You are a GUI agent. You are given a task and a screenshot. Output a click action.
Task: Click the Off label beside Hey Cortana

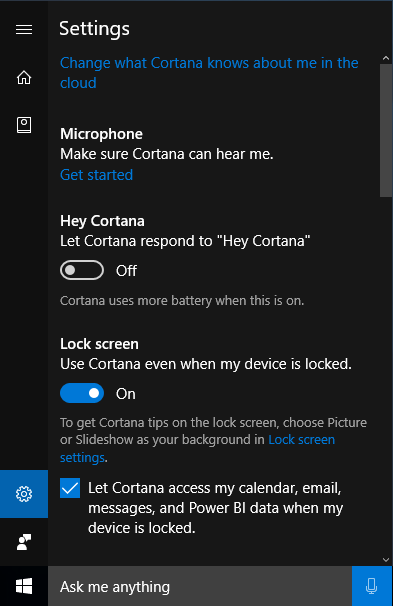click(126, 271)
